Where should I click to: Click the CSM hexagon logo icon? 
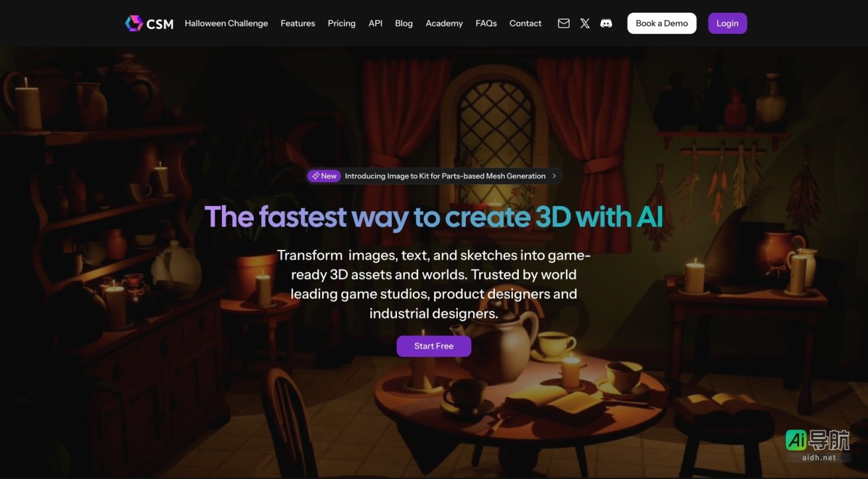click(134, 23)
